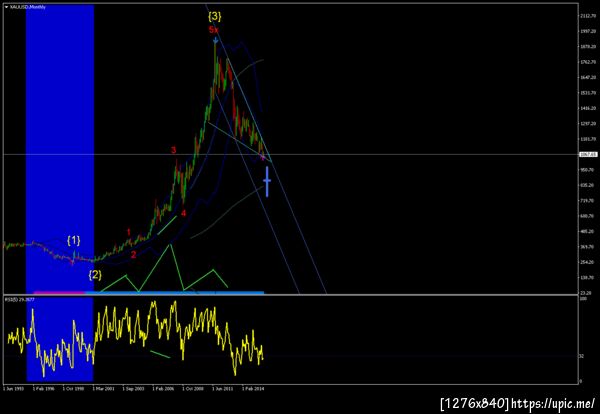Click the blue down arrow at price peak
600x414 pixels.
click(x=215, y=40)
